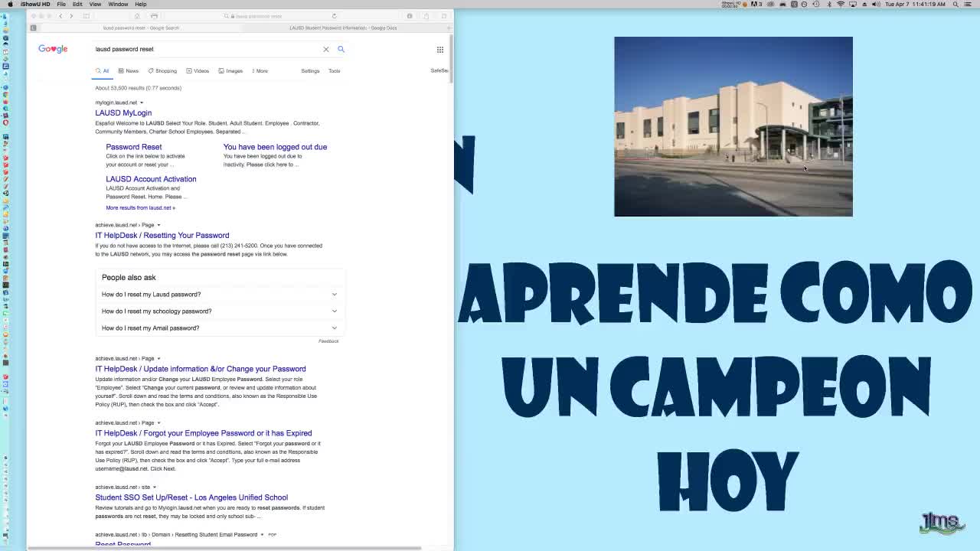Clear the Google search box with X
The height and width of the screenshot is (551, 980).
click(x=325, y=49)
